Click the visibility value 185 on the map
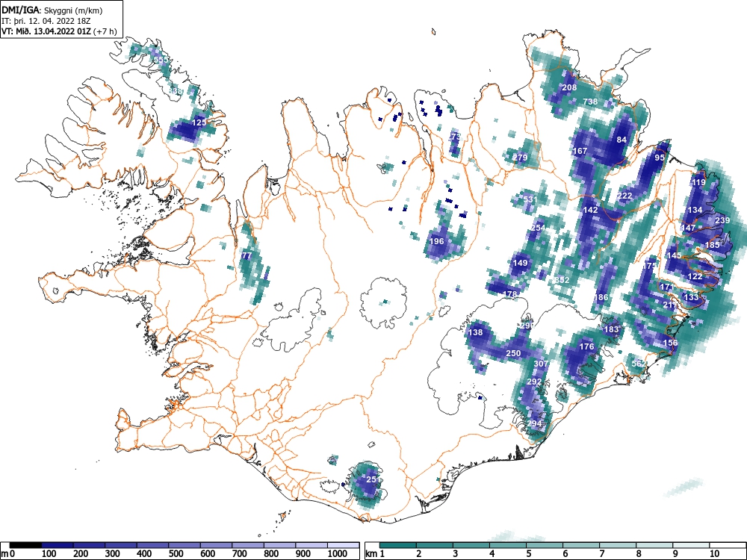This screenshot has height=560, width=747. tap(712, 245)
